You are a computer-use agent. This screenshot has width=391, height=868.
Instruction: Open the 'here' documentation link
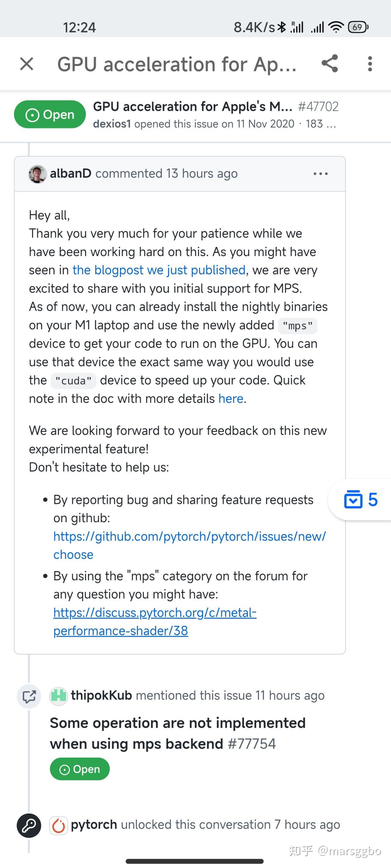[231, 398]
